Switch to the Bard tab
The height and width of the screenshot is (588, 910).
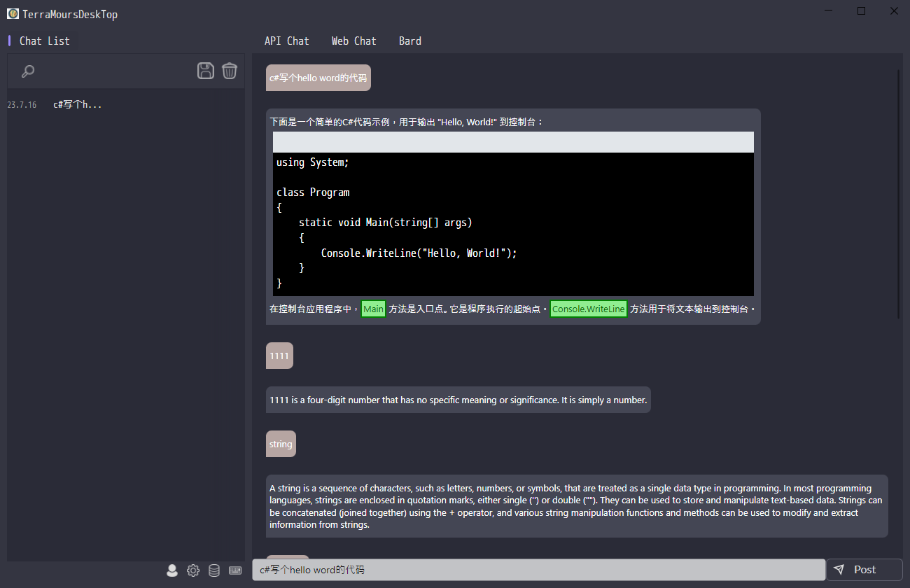[410, 41]
